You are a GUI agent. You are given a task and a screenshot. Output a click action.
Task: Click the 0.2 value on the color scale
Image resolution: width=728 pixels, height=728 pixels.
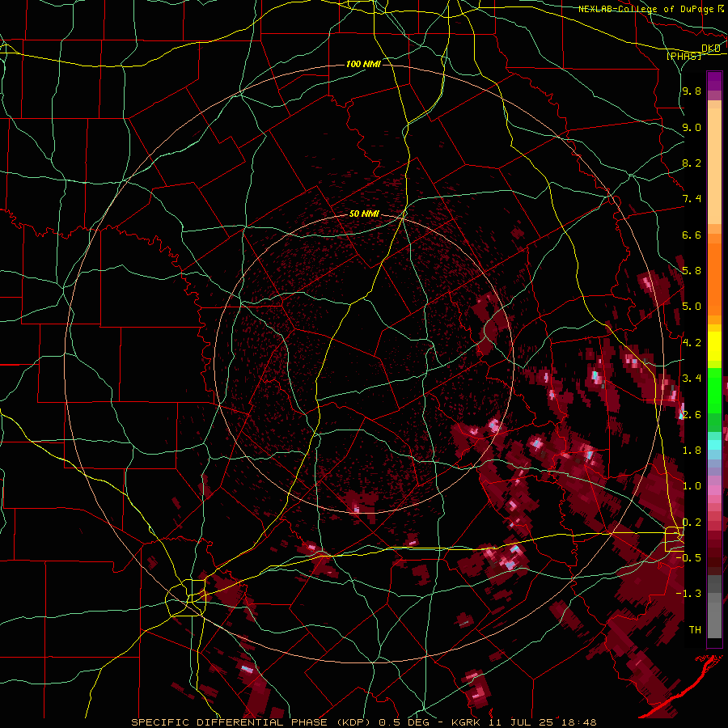coord(692,523)
